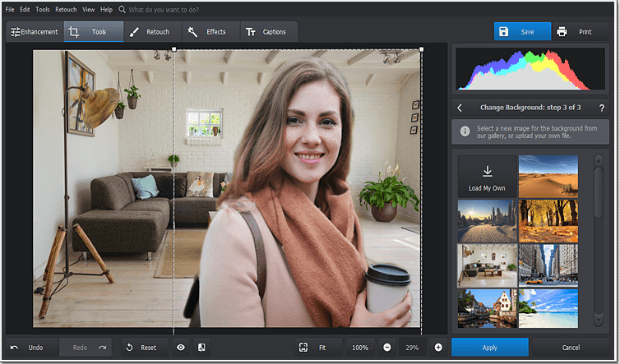Screen dimensions: 620x364
Task: Select the desert dunes background thumbnail
Action: point(548,177)
